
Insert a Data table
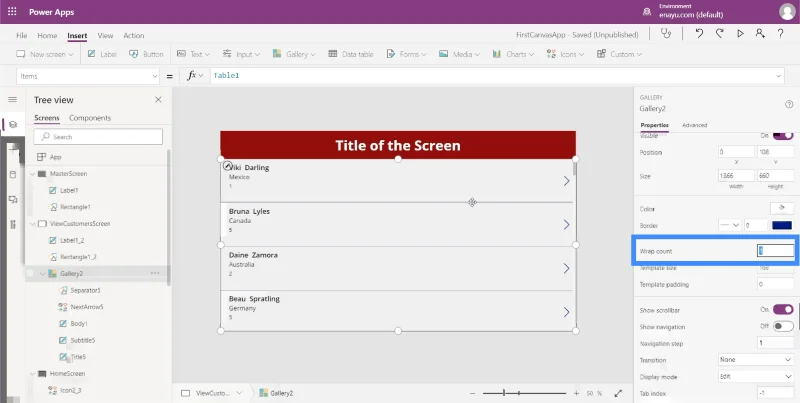coord(351,54)
